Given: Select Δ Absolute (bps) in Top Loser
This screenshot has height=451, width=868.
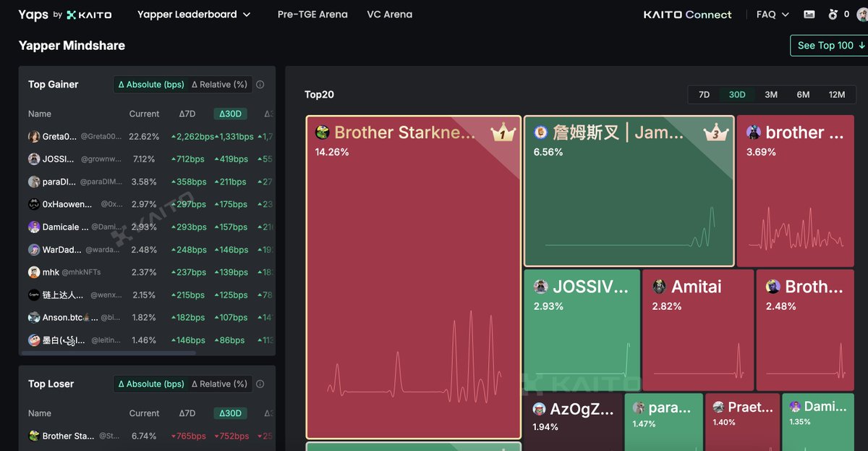Looking at the screenshot, I should (x=151, y=384).
